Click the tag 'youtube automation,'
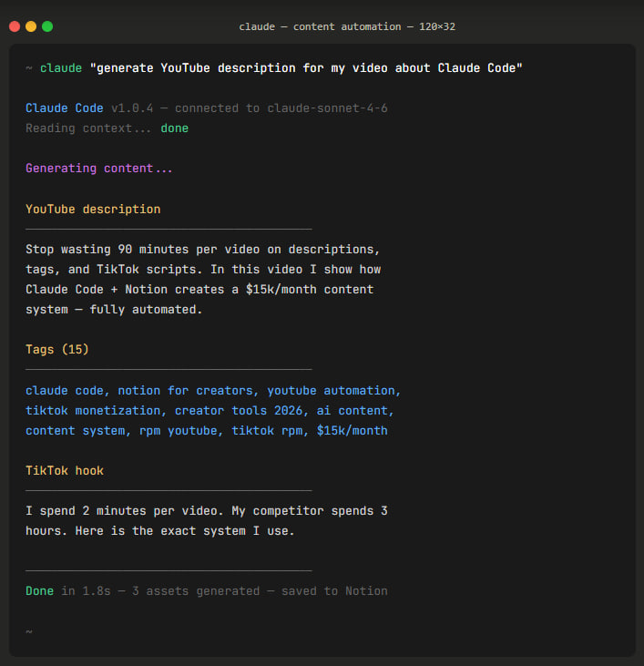The image size is (644, 666). 334,390
